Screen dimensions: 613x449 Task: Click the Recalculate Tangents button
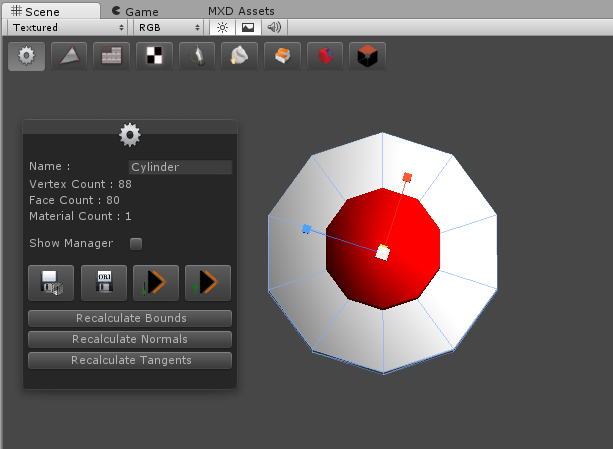(x=130, y=360)
